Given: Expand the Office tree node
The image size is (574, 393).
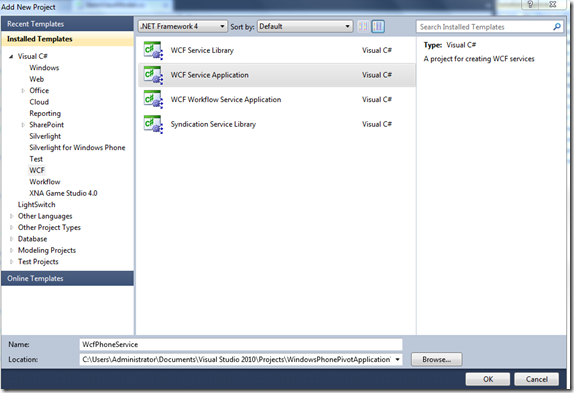Looking at the screenshot, I should (x=23, y=91).
